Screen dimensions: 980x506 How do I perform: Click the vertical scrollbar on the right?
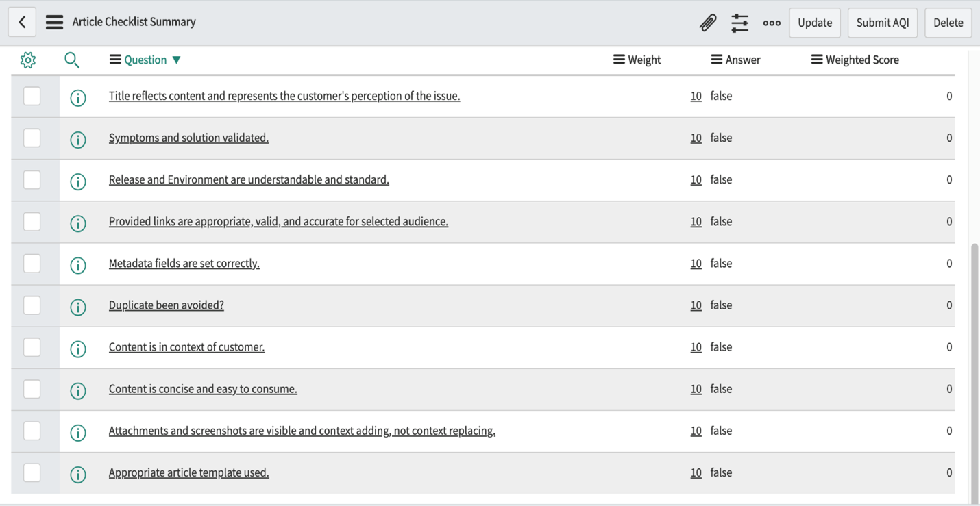[x=975, y=370]
